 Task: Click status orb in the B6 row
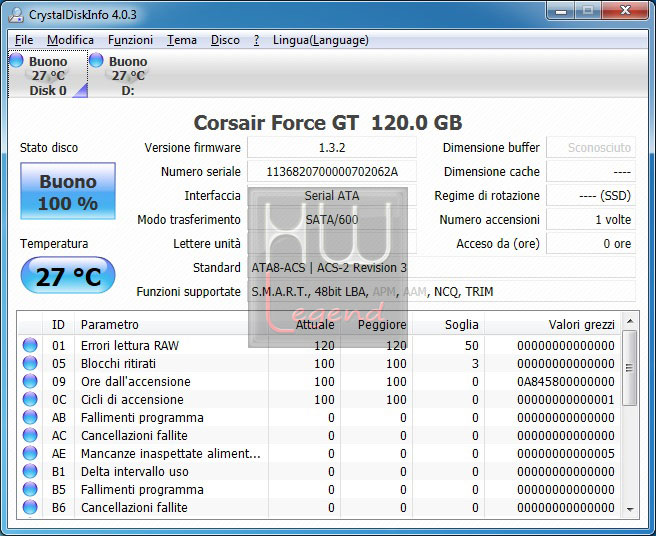coord(30,507)
